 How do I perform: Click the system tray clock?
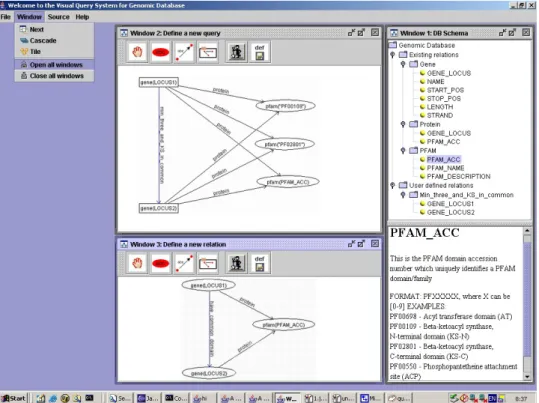[x=521, y=399]
